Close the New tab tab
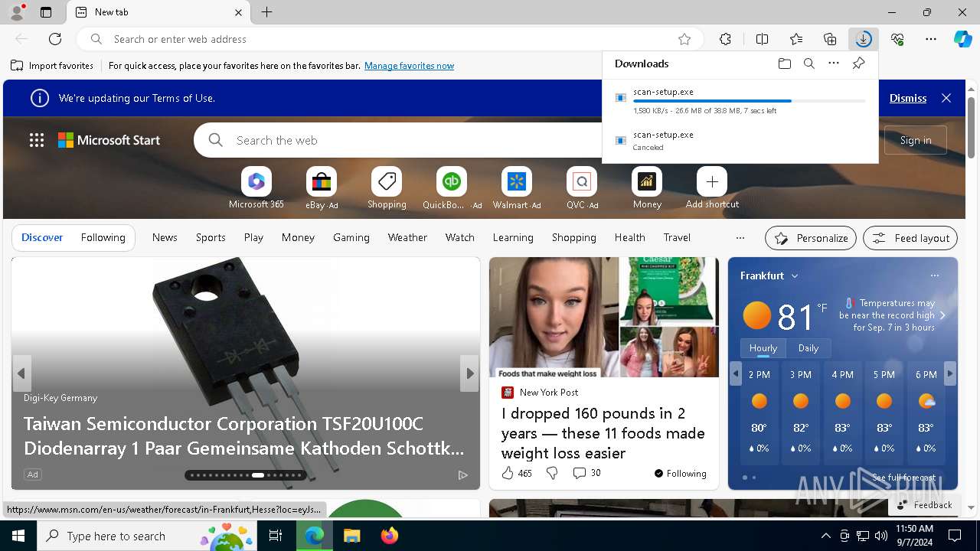The width and height of the screenshot is (980, 551). point(238,12)
